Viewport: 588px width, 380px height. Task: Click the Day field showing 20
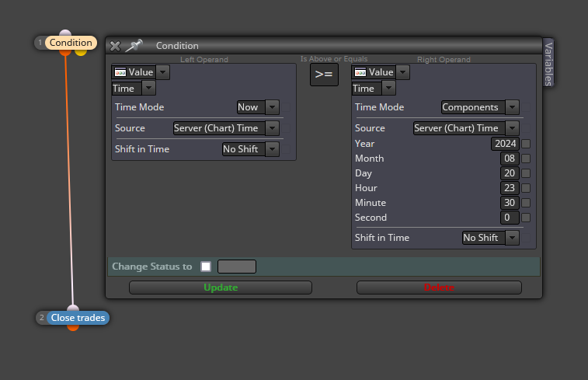[x=510, y=173]
